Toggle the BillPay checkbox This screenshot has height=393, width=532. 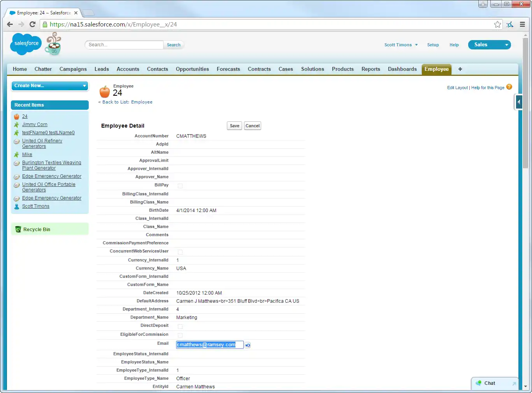(x=180, y=186)
